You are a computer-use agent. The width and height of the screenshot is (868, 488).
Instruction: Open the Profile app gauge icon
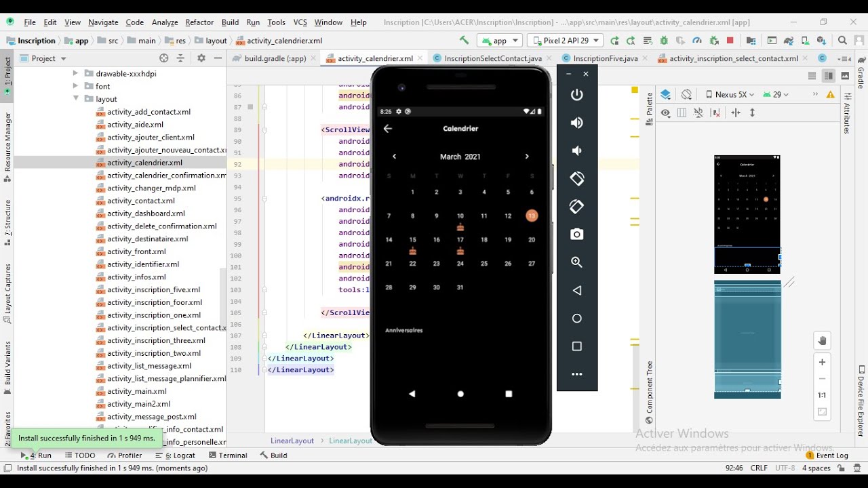[697, 41]
